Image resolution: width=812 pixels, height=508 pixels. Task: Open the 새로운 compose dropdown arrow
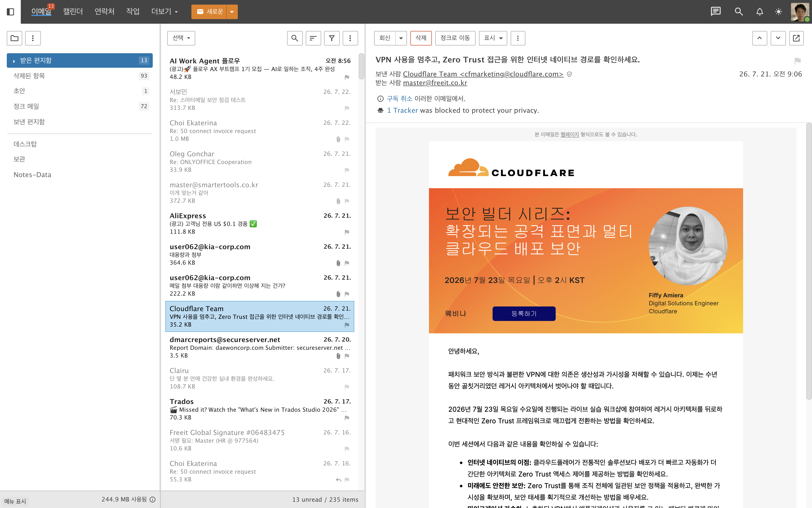click(232, 12)
